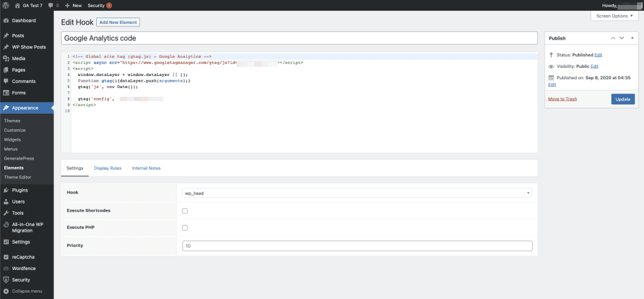The image size is (644, 299).
Task: Open the comments bubble in admin bar
Action: pyautogui.click(x=50, y=5)
